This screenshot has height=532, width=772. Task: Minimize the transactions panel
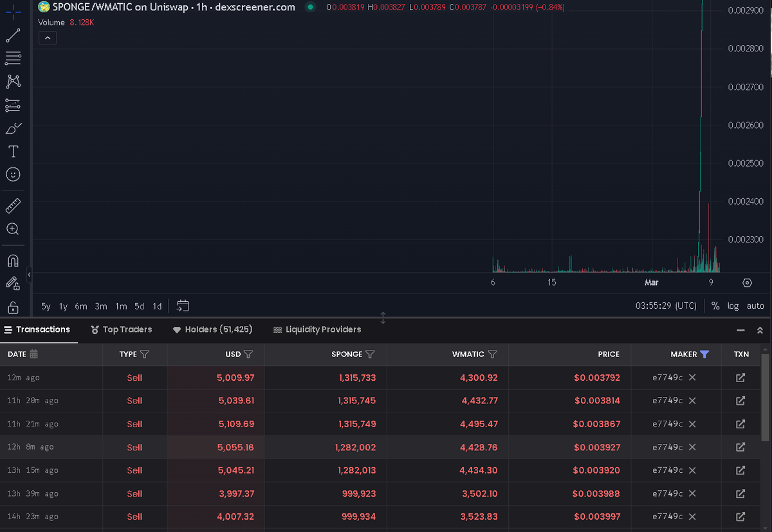tap(740, 330)
